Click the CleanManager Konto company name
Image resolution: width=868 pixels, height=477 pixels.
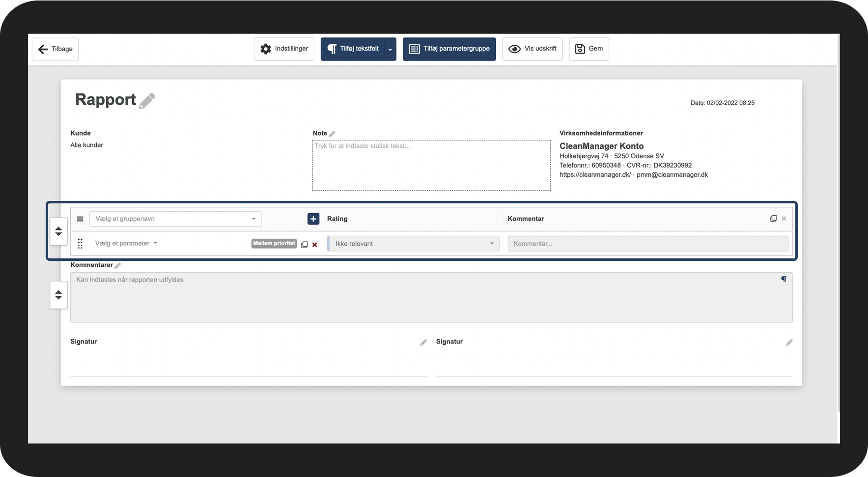tap(602, 146)
